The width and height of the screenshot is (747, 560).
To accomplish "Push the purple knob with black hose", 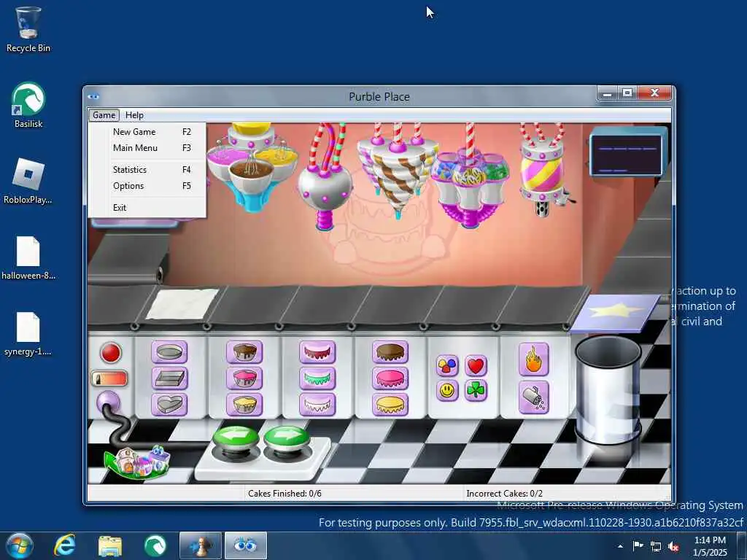I will coord(108,402).
